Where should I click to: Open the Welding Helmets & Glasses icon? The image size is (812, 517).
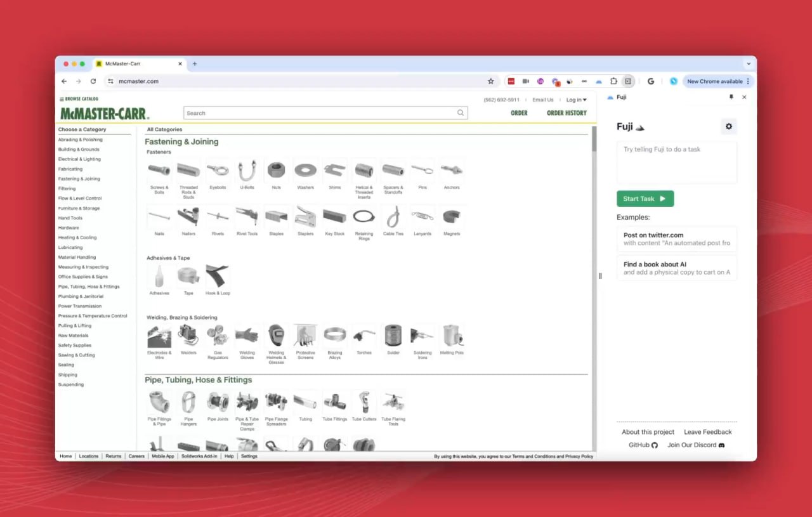pos(276,336)
